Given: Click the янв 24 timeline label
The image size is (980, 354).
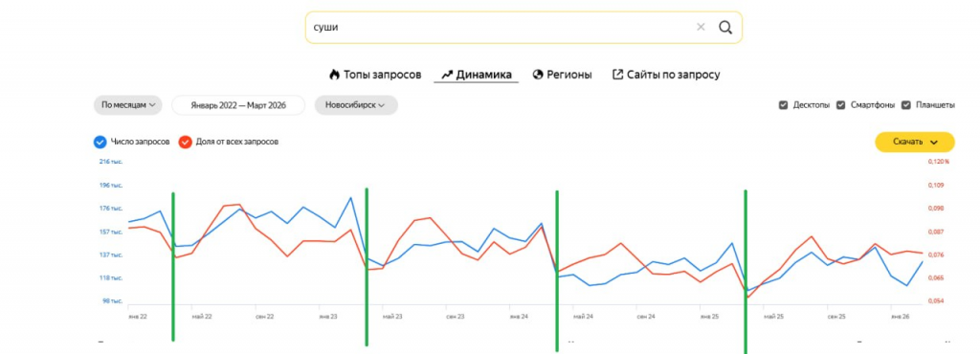Looking at the screenshot, I should click(x=519, y=317).
